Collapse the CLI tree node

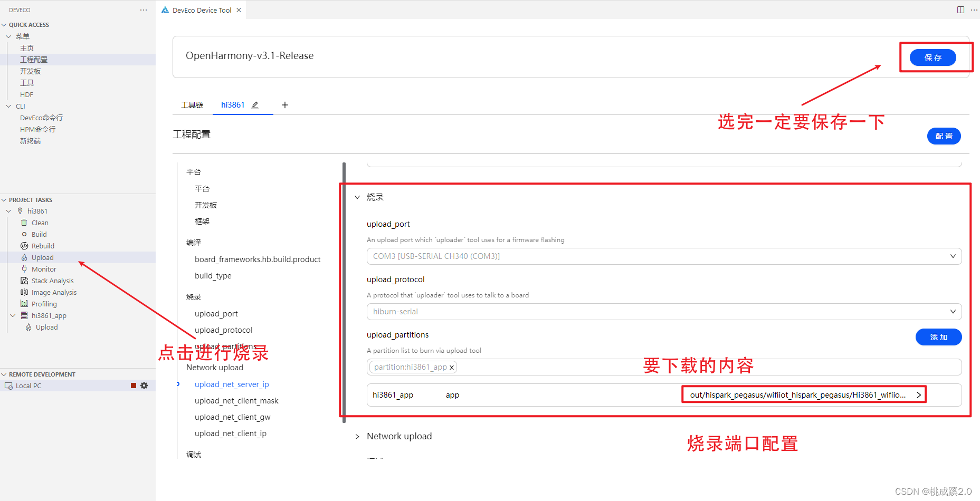pyautogui.click(x=8, y=106)
